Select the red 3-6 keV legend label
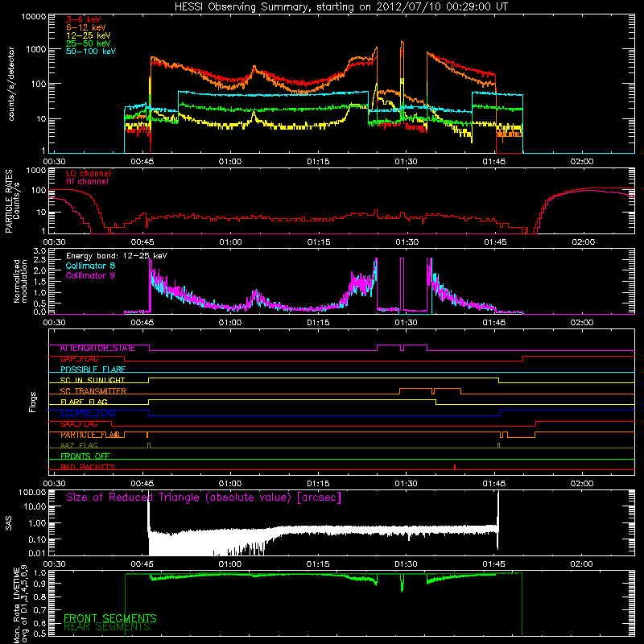 [x=84, y=19]
